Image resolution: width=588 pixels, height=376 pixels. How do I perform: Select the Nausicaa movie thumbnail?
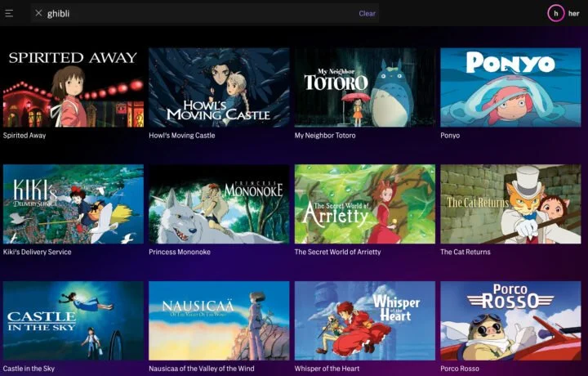[219, 320]
